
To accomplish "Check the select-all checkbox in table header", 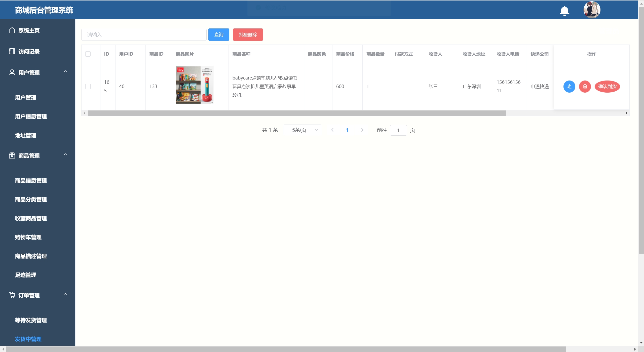I will click(88, 54).
